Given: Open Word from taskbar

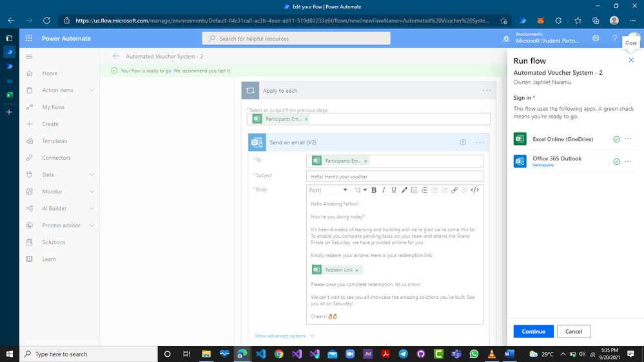Looking at the screenshot, I should (509, 354).
